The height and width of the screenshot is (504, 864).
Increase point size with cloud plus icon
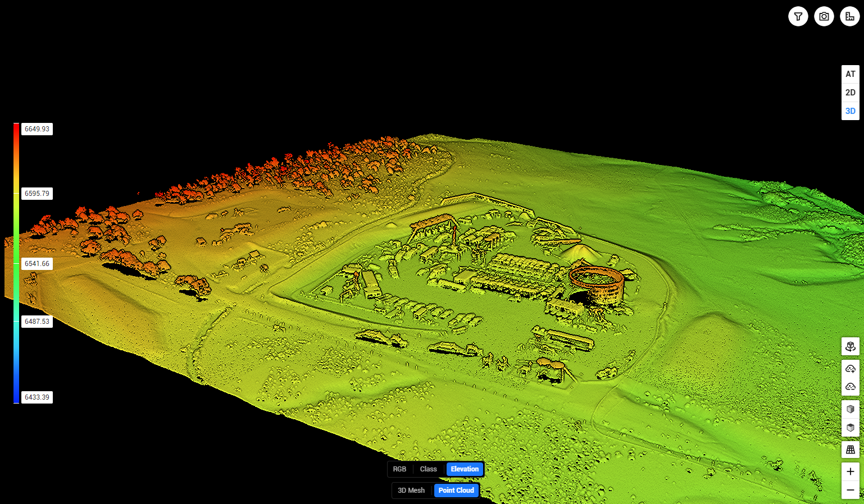point(850,369)
